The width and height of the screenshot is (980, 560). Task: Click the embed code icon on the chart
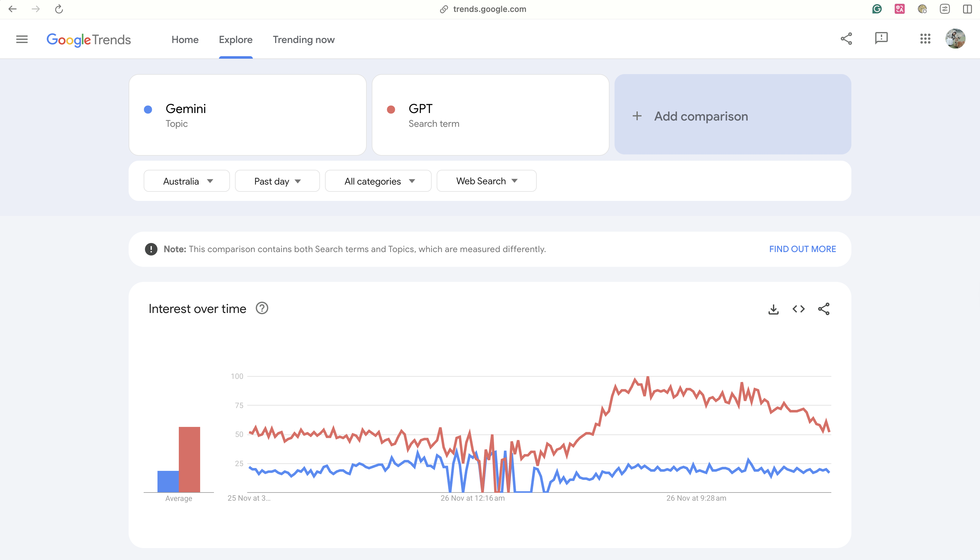tap(799, 309)
